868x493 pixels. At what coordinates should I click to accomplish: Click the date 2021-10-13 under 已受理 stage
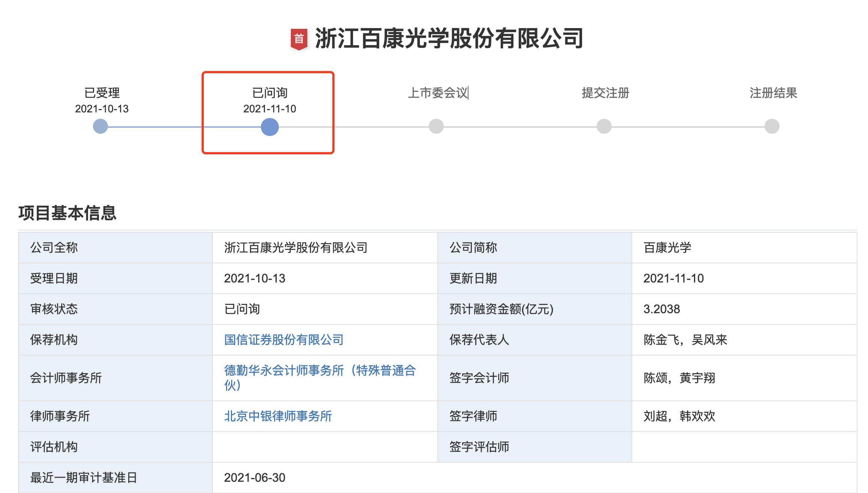pos(102,109)
